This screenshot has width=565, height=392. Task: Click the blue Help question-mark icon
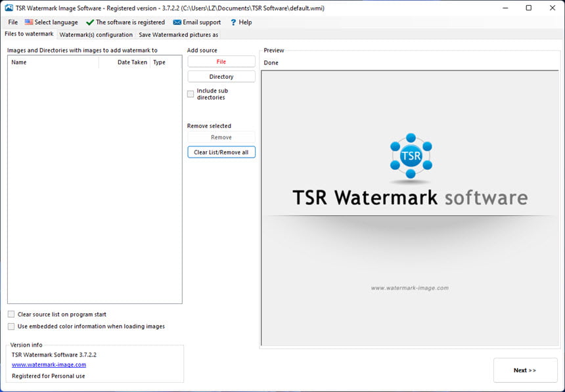click(233, 22)
